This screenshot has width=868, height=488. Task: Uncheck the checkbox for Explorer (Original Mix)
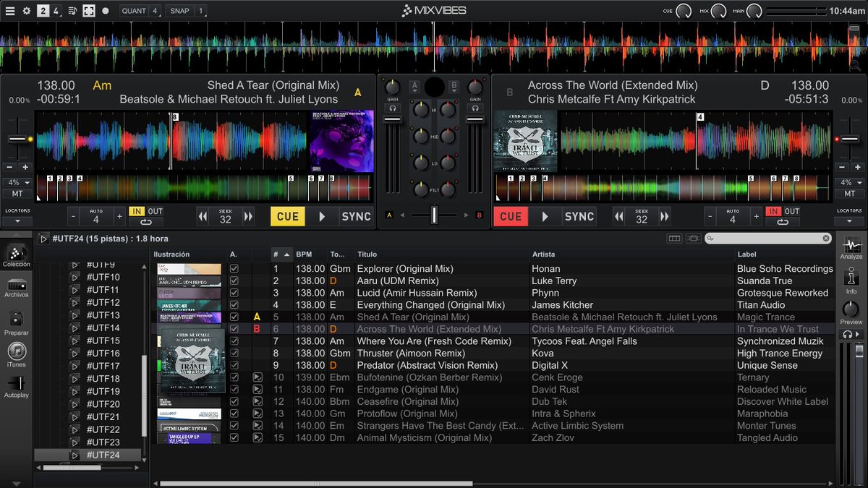coord(234,268)
